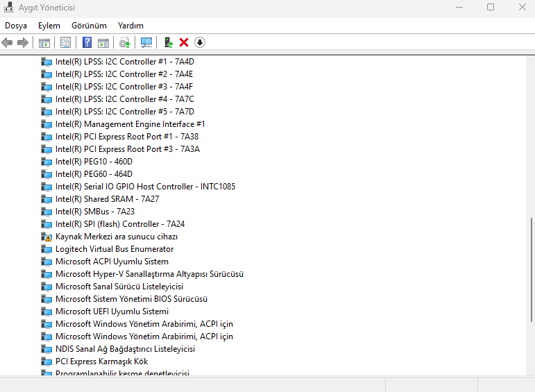Select Intel(R) Shared SRAM - 7A27
This screenshot has height=392, width=535.
107,199
